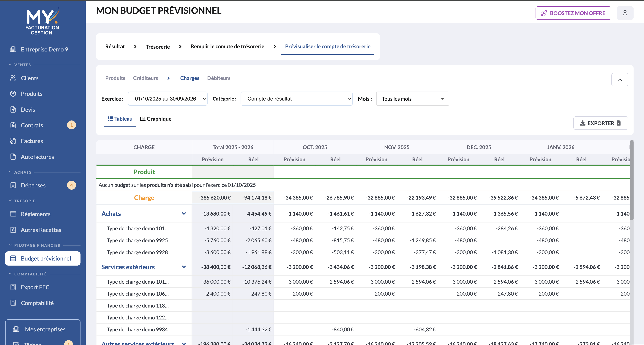Screen dimensions: 644x345
Task: Collapse the Services extérieurs row chevron
Action: [184, 267]
